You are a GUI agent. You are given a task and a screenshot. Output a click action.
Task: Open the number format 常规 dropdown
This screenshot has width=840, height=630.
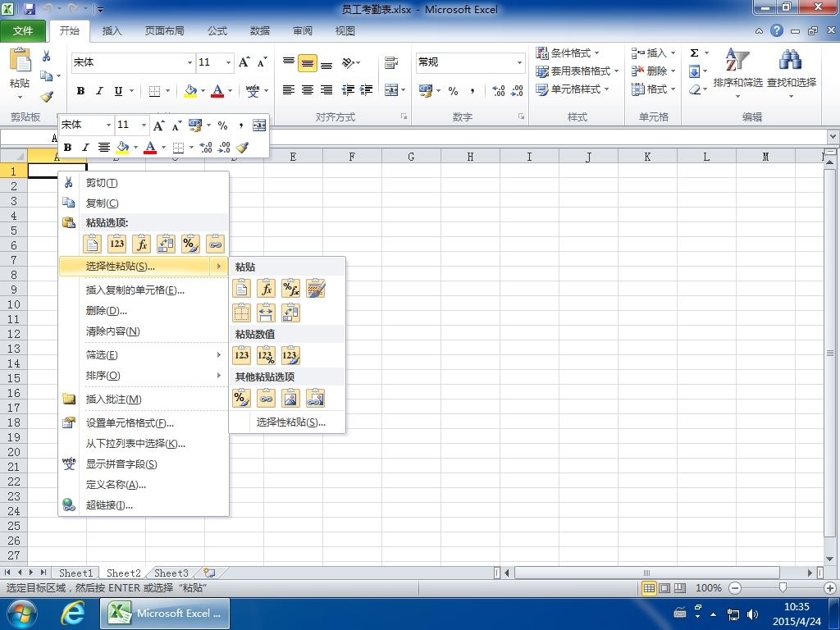coord(519,62)
